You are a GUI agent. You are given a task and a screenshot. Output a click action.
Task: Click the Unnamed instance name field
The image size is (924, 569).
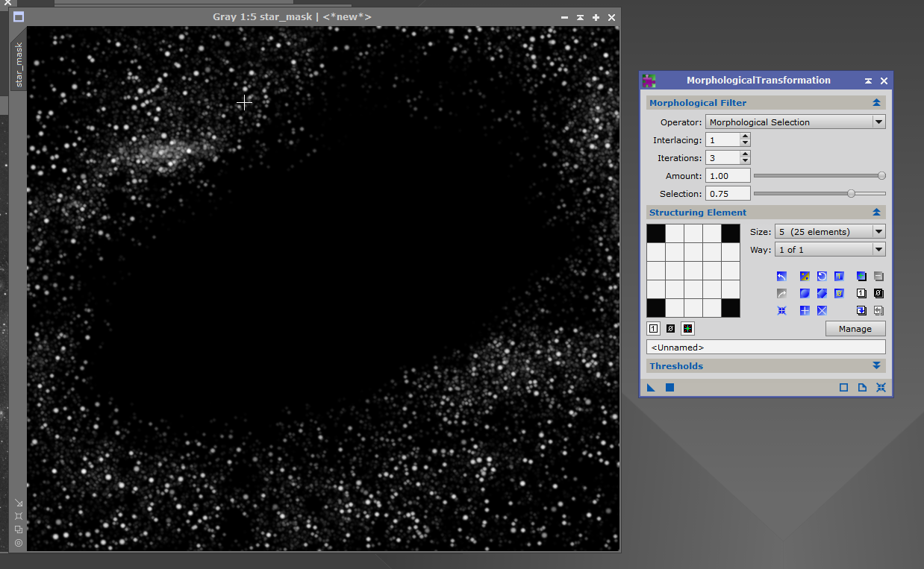[x=765, y=347]
